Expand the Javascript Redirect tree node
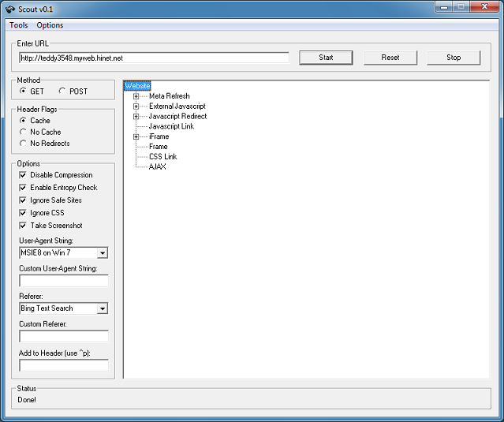This screenshot has width=504, height=422. coord(136,117)
